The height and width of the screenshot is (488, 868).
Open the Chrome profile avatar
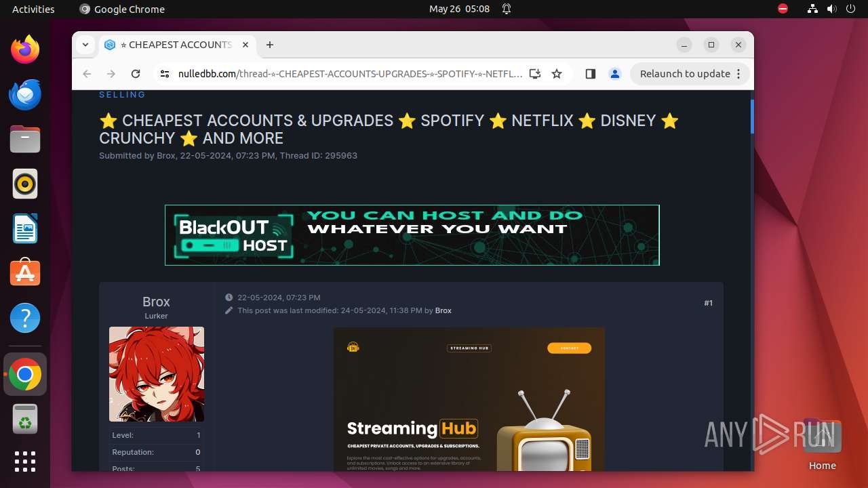[x=615, y=74]
